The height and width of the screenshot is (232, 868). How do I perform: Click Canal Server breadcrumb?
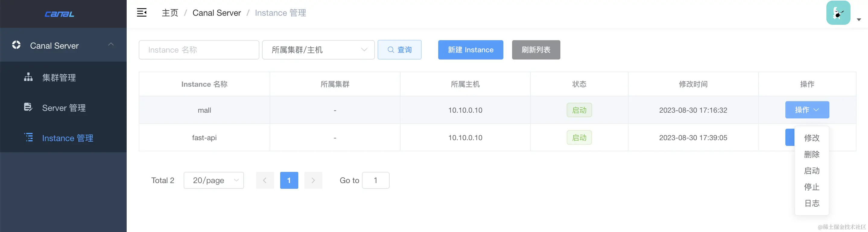point(217,13)
